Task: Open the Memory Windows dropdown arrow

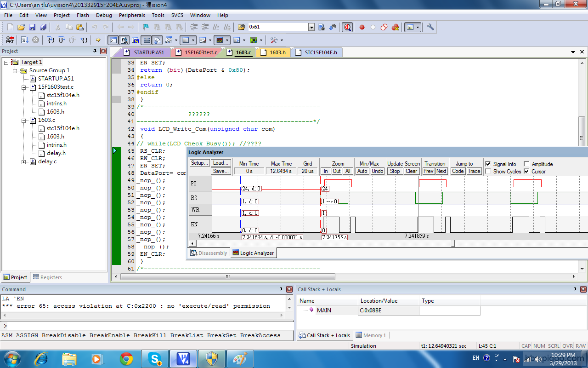Action: [x=193, y=40]
